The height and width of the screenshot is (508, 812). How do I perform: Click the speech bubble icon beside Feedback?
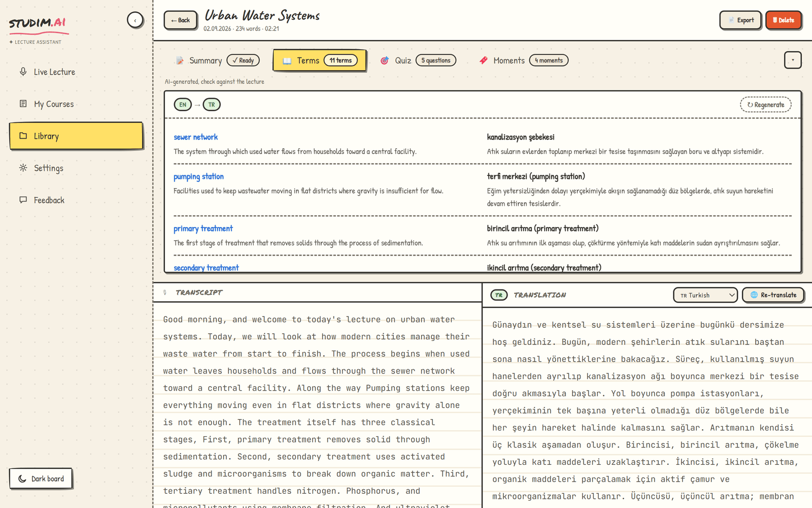tap(23, 200)
